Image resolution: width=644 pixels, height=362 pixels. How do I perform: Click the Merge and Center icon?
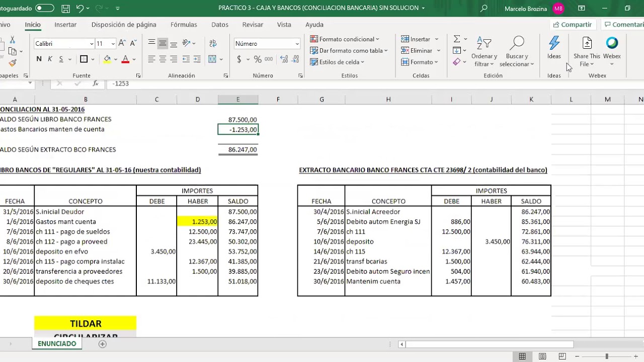click(212, 59)
